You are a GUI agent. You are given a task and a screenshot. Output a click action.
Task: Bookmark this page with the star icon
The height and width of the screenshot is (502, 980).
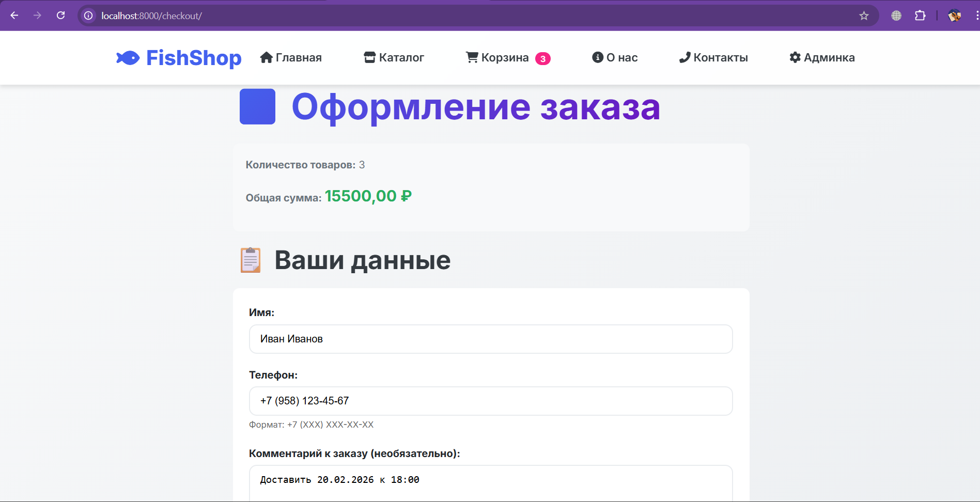point(864,15)
